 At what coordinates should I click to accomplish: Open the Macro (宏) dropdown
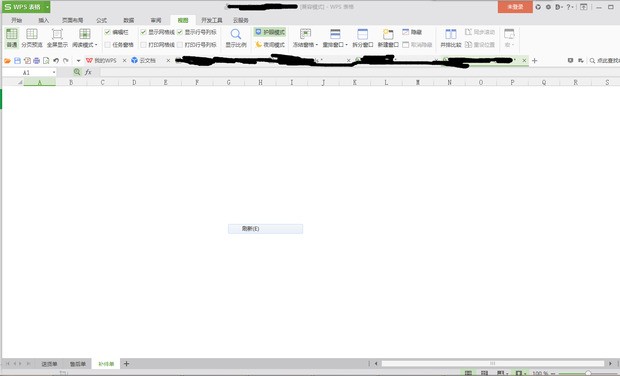[x=509, y=38]
